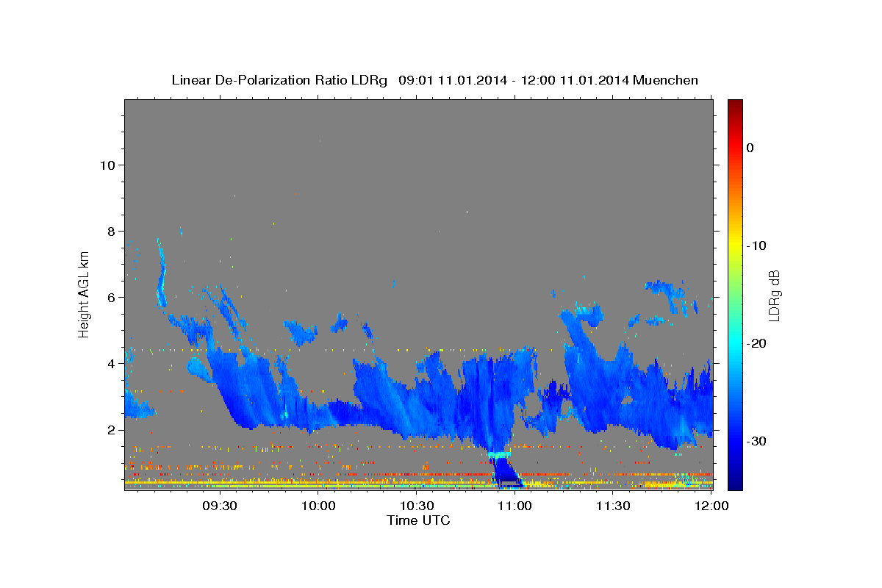
Task: Click the 10:30 time tick label
Action: 416,506
